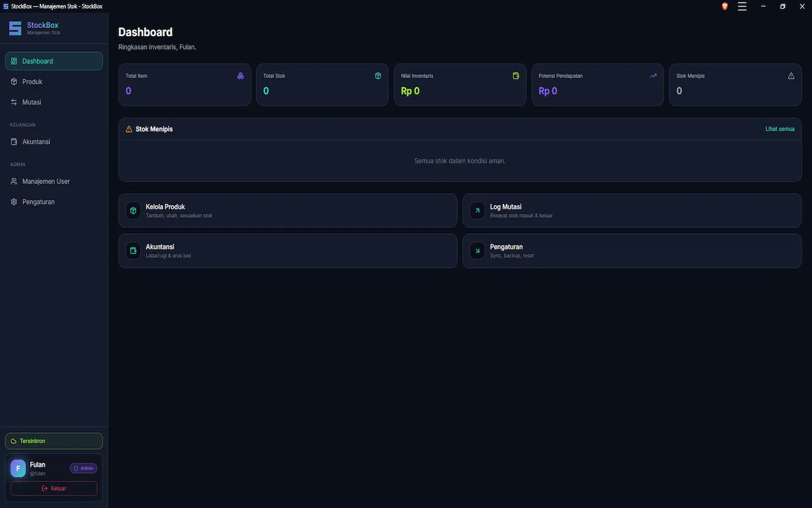Click the Brave shield icon in title bar
The width and height of the screenshot is (812, 508).
click(725, 6)
